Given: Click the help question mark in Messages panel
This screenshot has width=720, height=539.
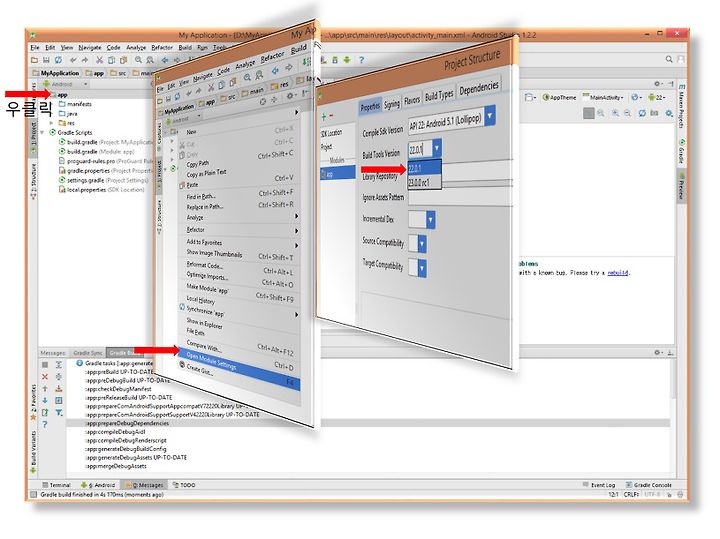Looking at the screenshot, I should point(45,424).
